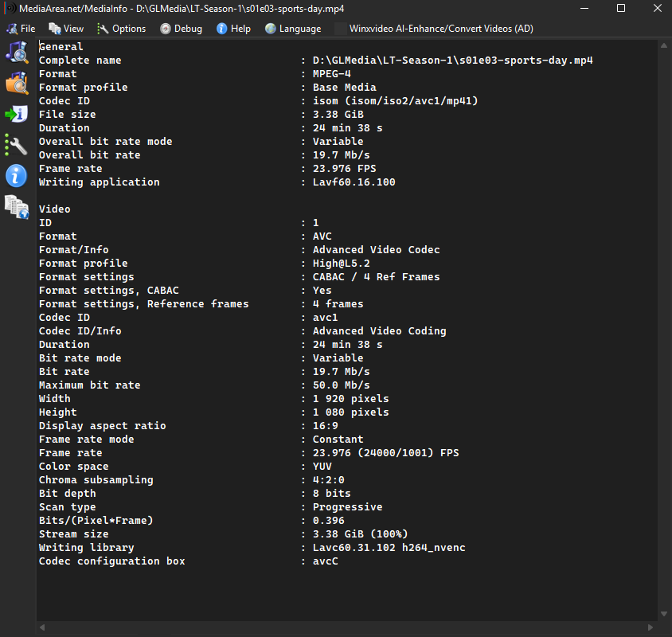This screenshot has height=637, width=672.
Task: Click the horizontal scrollbar left arrow
Action: pyautogui.click(x=42, y=627)
